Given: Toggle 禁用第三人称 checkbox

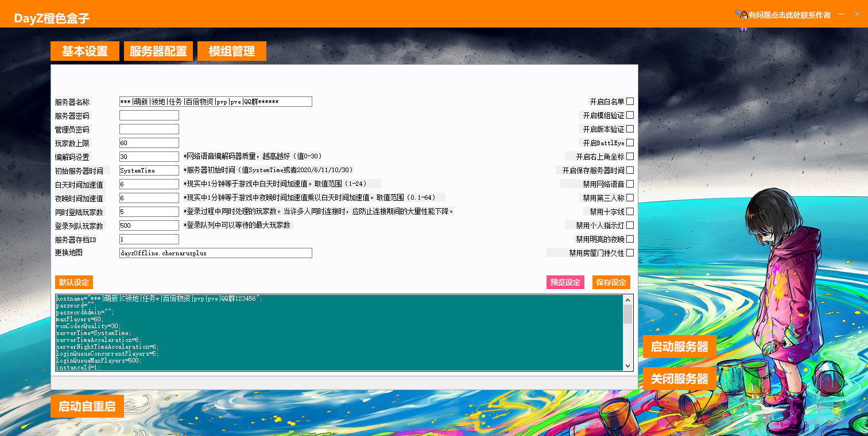Looking at the screenshot, I should (630, 198).
